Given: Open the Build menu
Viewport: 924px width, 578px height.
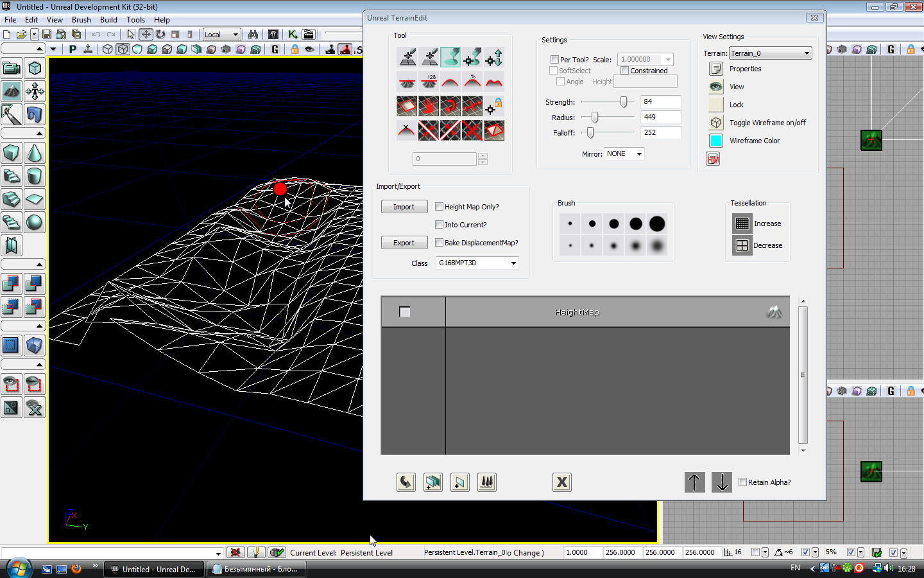Looking at the screenshot, I should 108,20.
